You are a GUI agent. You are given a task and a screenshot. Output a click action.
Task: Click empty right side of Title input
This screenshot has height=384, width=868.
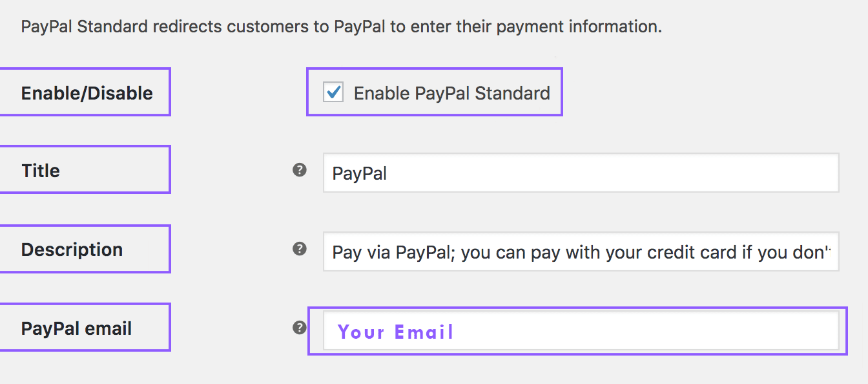(614, 173)
